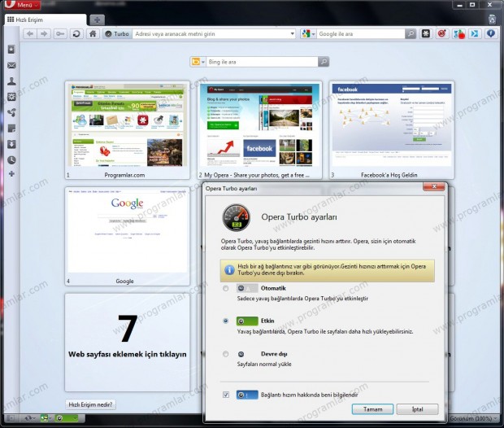Open the Programlar.com speed dial

(x=128, y=129)
